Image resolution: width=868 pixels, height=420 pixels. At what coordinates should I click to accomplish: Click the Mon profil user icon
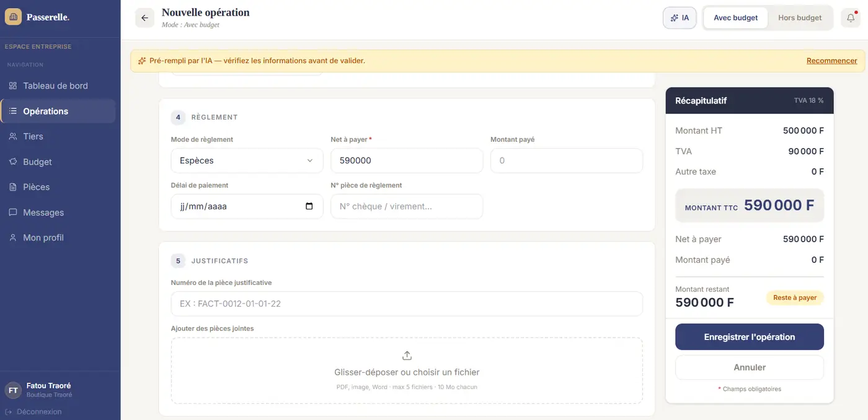pos(13,238)
